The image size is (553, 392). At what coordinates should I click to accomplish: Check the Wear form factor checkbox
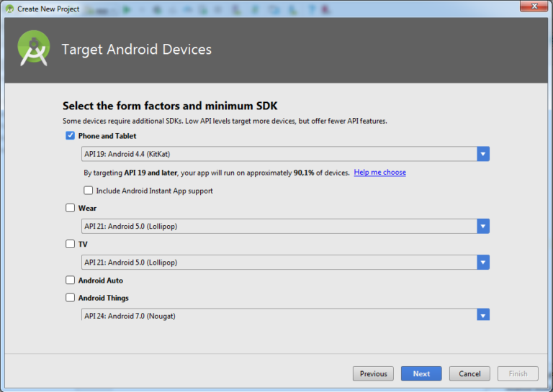point(70,208)
